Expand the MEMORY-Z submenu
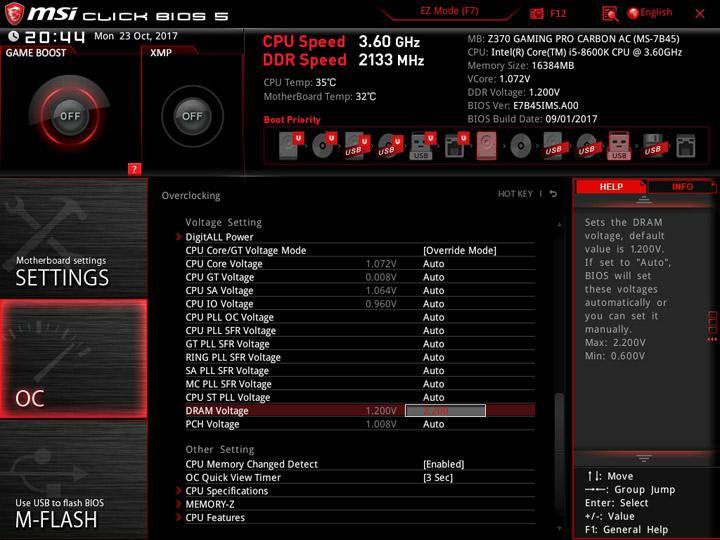 tap(210, 504)
